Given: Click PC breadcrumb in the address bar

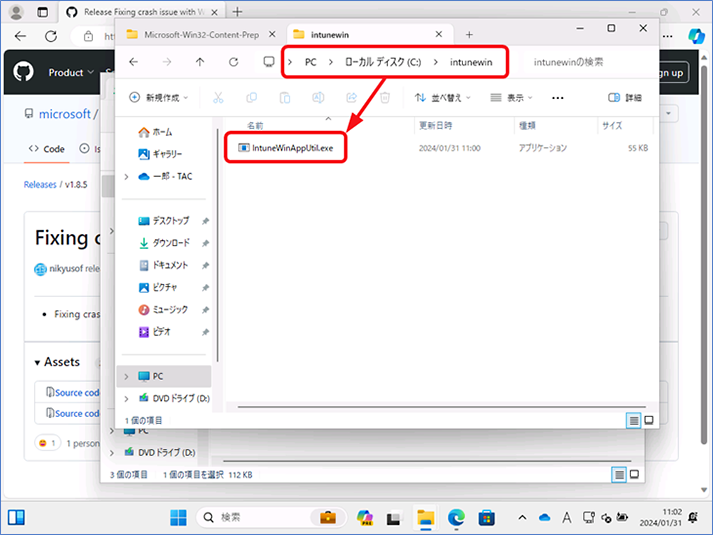Looking at the screenshot, I should pyautogui.click(x=311, y=62).
